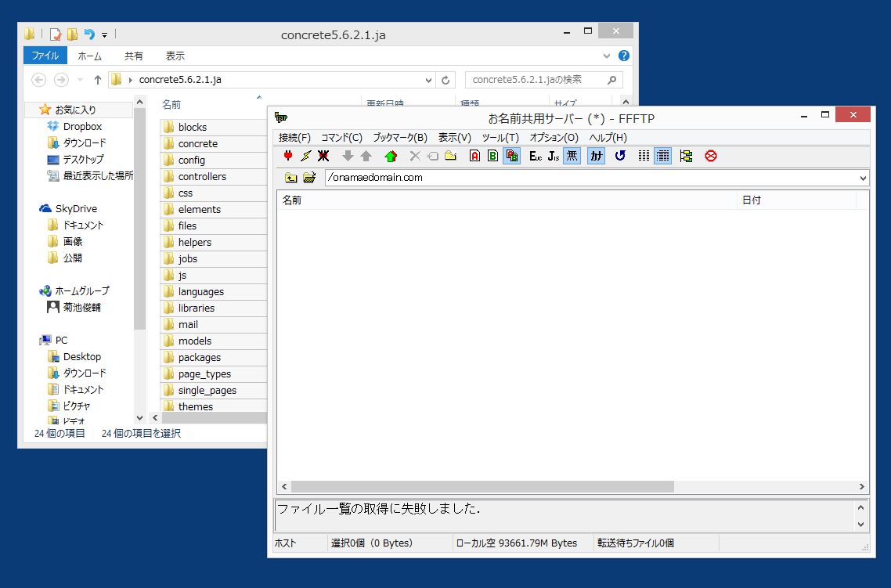Open the オプション(O) menu
Screen dimensions: 891x588
point(554,138)
